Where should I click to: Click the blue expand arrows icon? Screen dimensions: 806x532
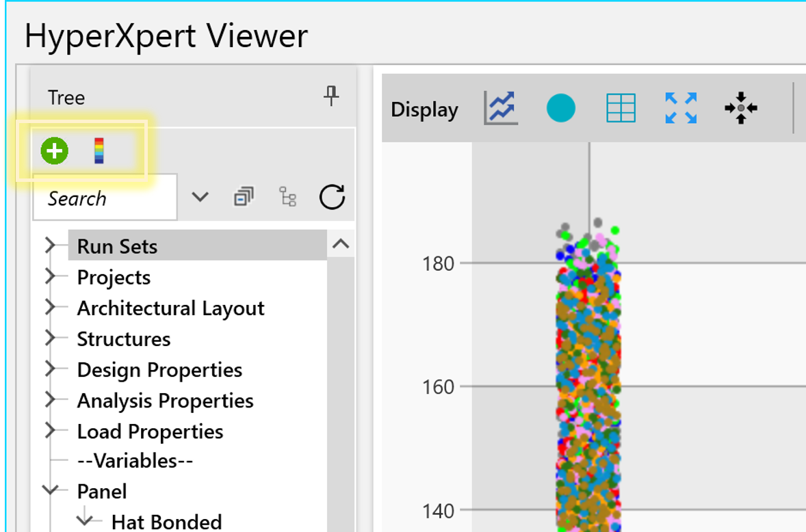pyautogui.click(x=681, y=108)
